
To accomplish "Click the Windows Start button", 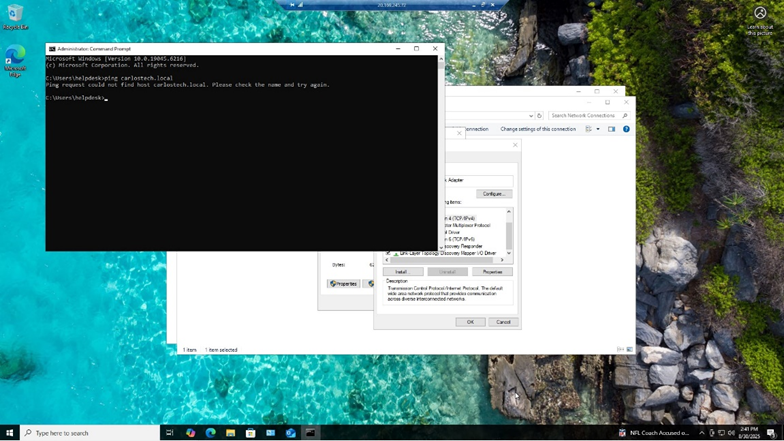I will tap(10, 433).
